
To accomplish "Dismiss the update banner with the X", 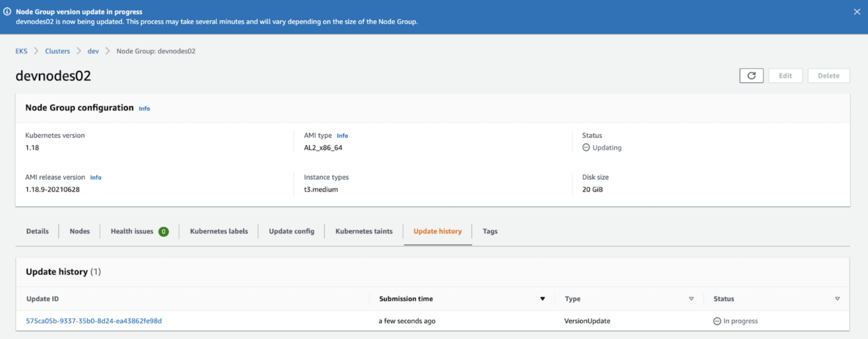I will click(x=856, y=12).
